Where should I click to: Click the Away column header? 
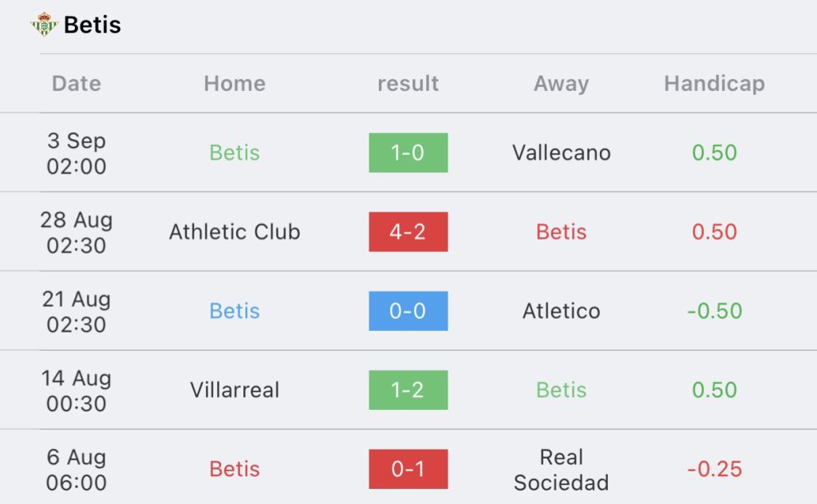(561, 84)
